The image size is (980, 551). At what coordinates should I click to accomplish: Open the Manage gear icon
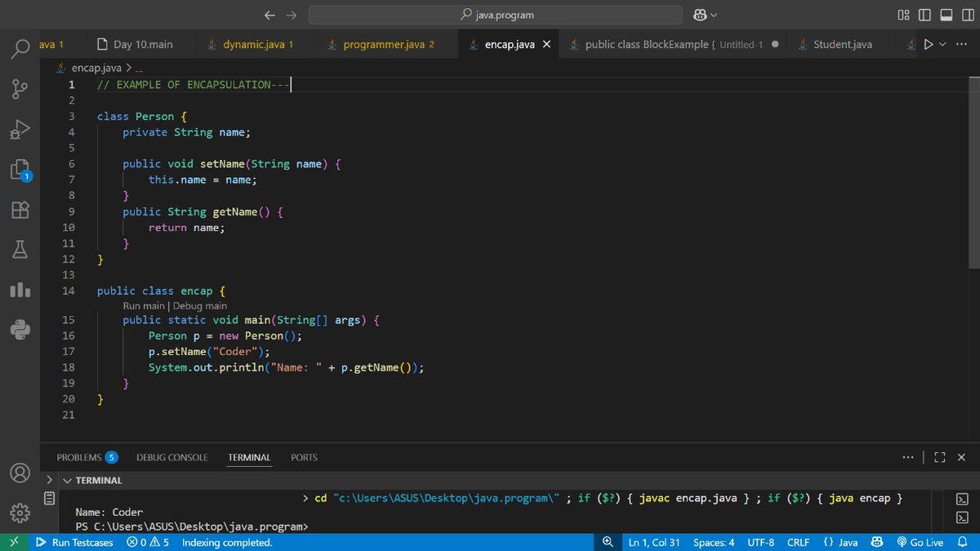(x=20, y=513)
